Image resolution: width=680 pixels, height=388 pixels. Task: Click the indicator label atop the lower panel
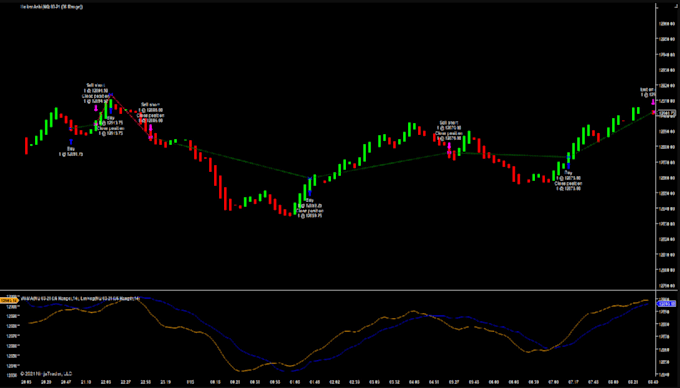click(81, 298)
